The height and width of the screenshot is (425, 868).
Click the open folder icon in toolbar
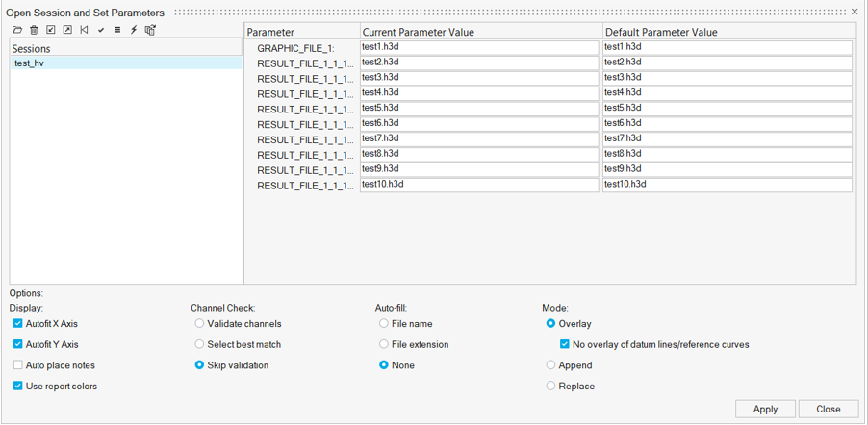pyautogui.click(x=17, y=30)
